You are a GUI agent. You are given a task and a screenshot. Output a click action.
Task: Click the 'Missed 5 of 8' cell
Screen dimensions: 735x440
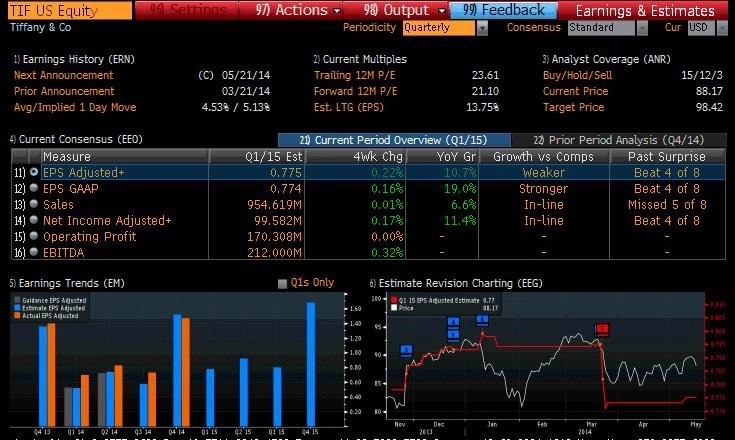667,205
